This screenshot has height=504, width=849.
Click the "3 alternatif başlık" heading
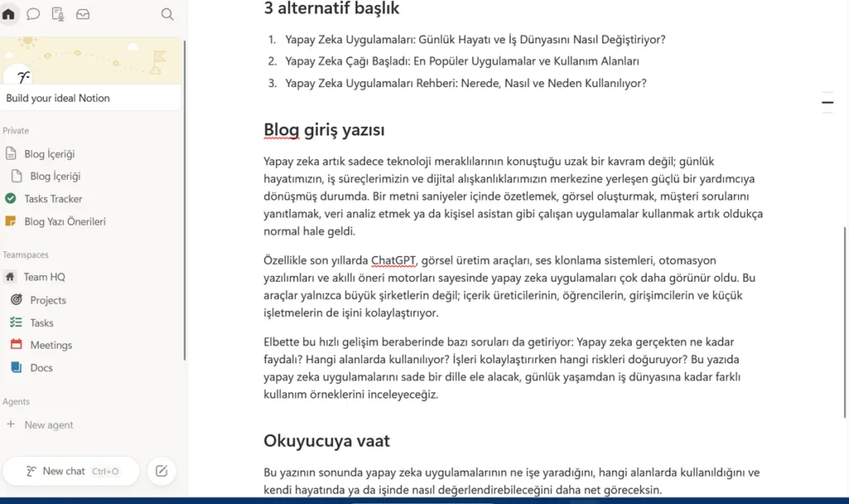(332, 8)
